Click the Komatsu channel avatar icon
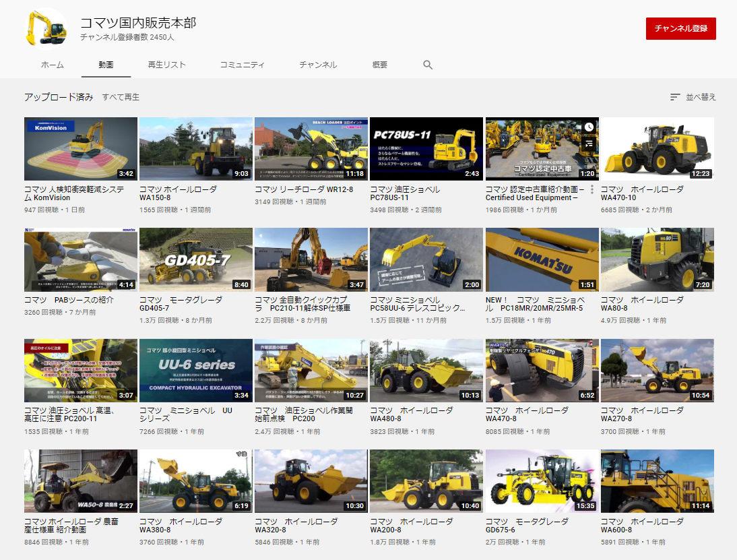The image size is (737, 560). (x=45, y=29)
